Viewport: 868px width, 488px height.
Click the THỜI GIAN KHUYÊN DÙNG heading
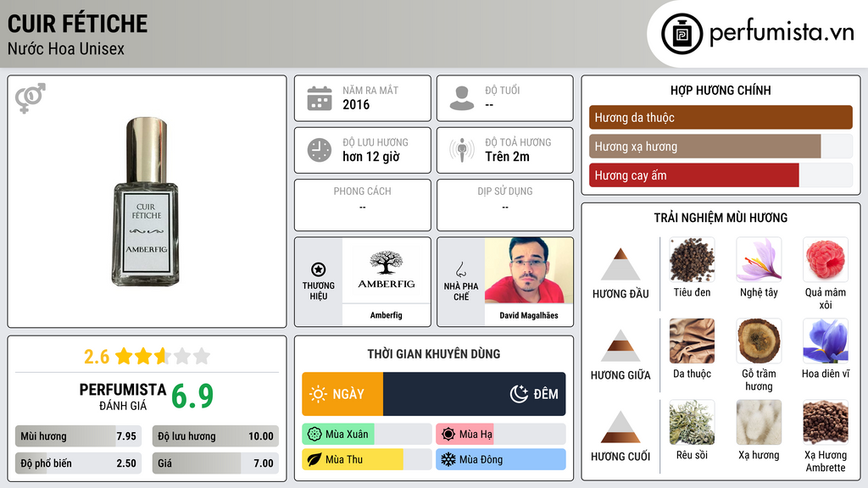click(434, 354)
